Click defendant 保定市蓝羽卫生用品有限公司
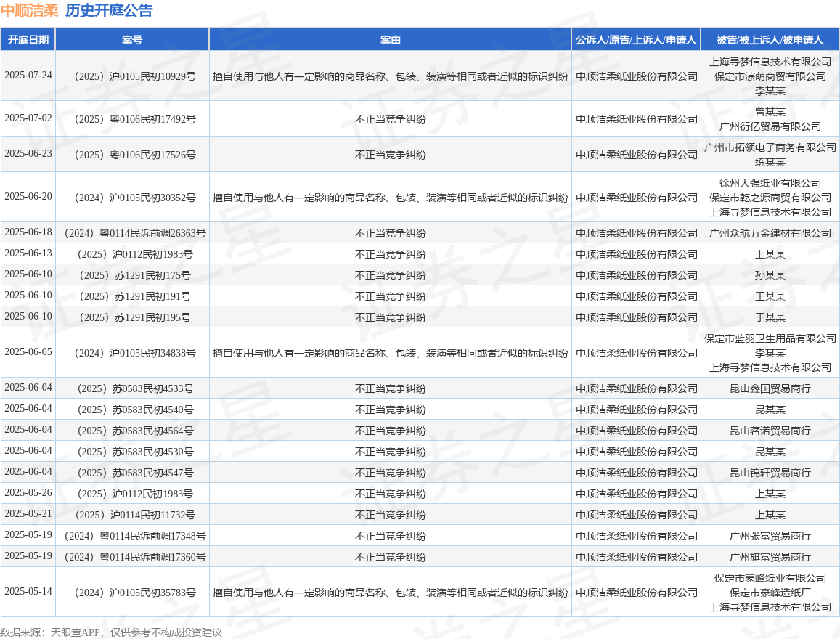840x639 pixels. 770,338
